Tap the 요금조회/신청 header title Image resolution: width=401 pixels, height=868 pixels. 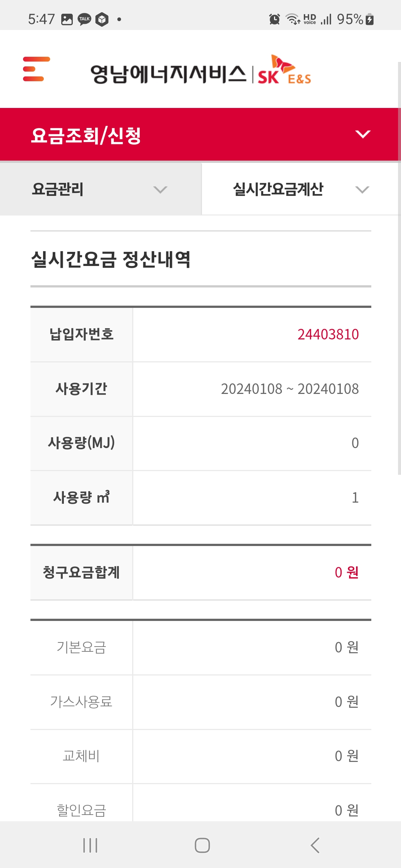pos(86,135)
